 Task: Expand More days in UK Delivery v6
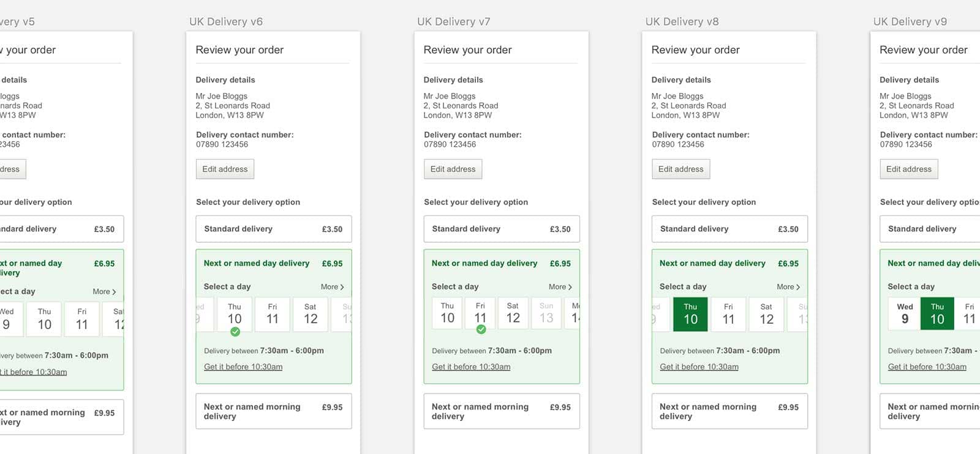pos(332,287)
